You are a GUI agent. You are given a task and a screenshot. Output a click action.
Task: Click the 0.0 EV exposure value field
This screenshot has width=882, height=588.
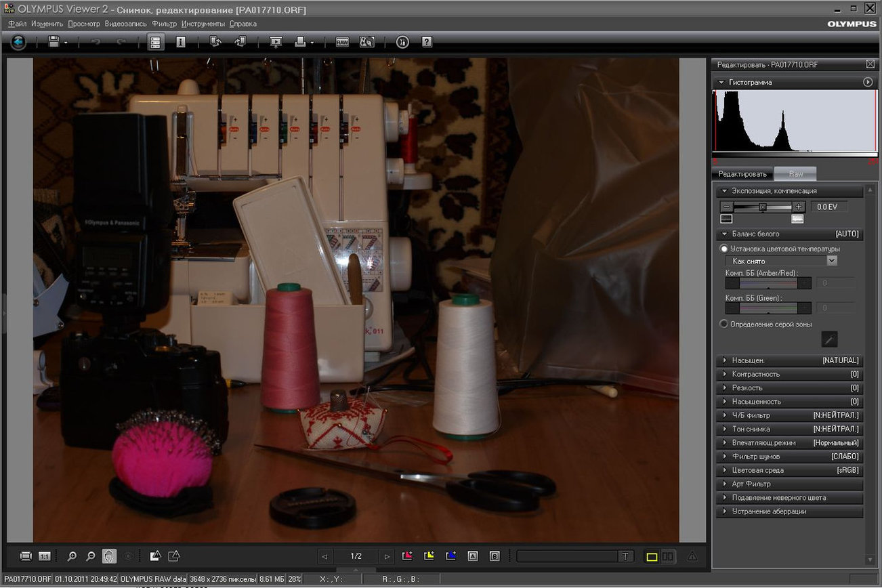point(828,207)
